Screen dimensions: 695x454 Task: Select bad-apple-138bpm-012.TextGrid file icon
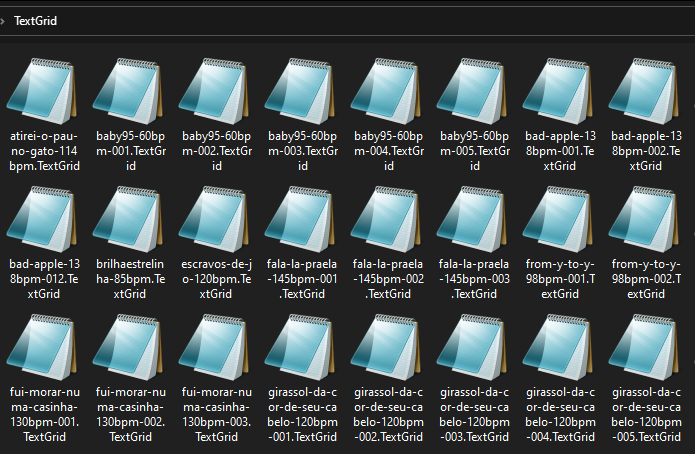pos(43,219)
